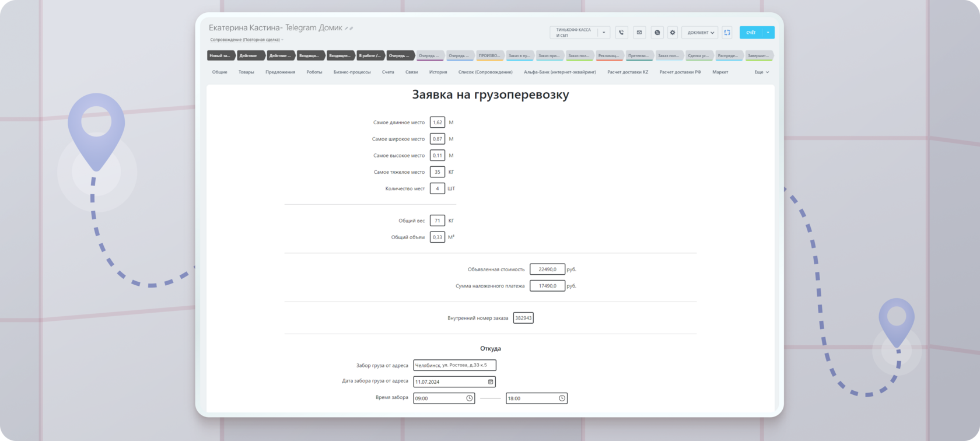This screenshot has width=980, height=441.
Task: Open the chat bubble icon in the header
Action: pos(657,33)
